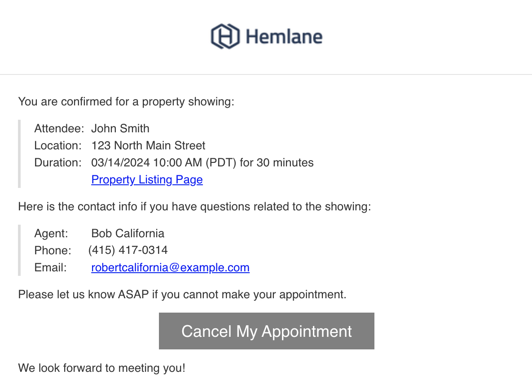Screen dimensions: 532x392
Task: Click the attendee name John Smith
Action: pos(120,129)
